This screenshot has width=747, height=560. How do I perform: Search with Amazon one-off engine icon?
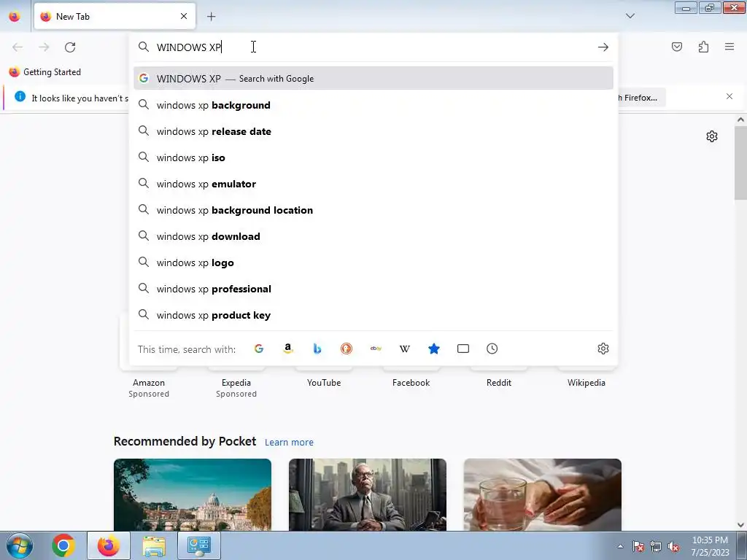287,349
